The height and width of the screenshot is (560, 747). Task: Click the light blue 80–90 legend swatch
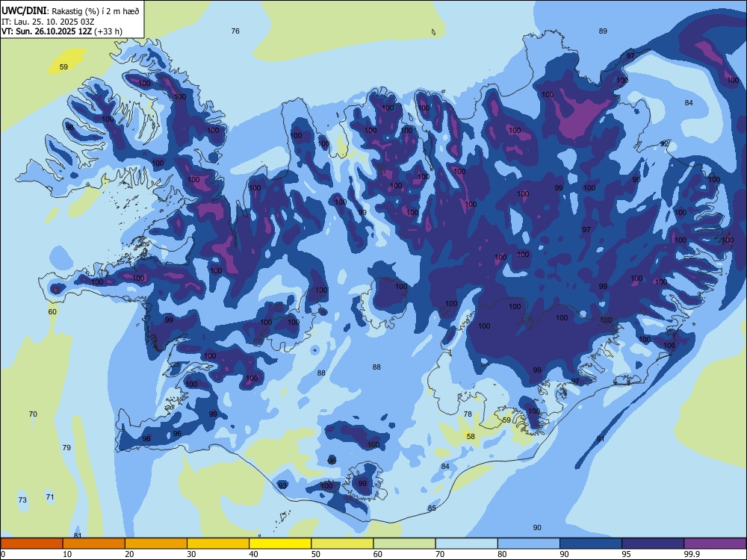(x=529, y=544)
